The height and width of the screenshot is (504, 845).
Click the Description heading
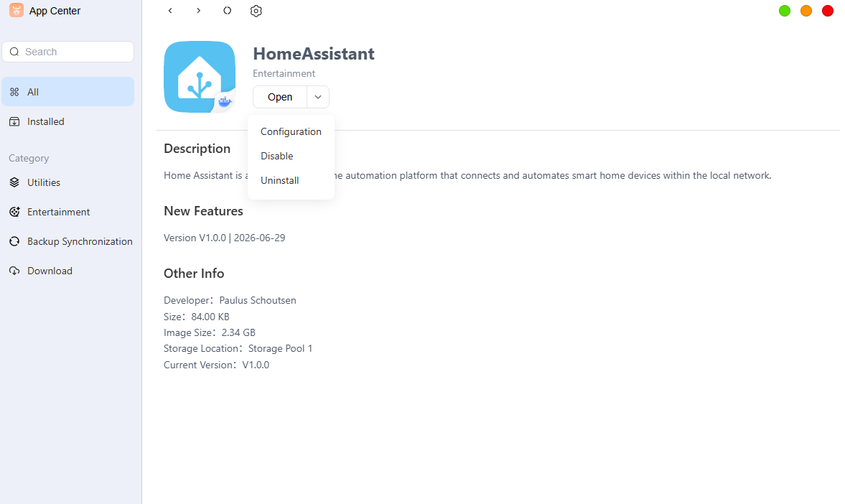click(x=197, y=149)
